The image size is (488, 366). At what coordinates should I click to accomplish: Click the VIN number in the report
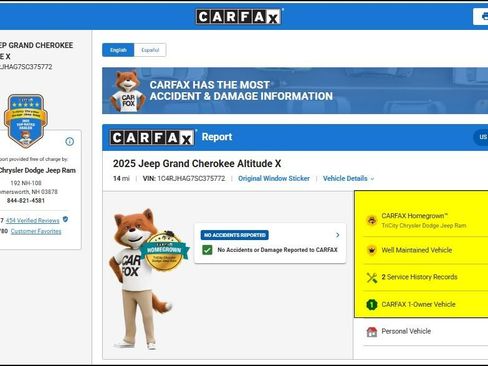point(191,179)
